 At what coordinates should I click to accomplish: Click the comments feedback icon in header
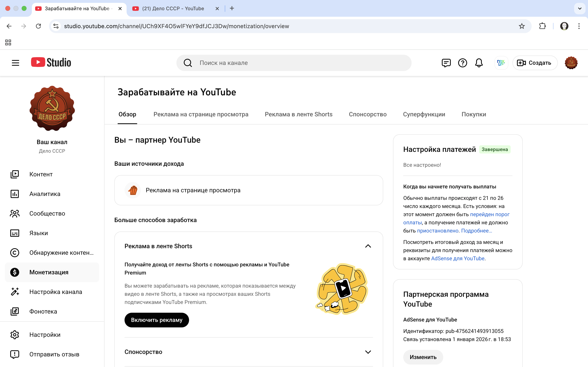(x=446, y=63)
